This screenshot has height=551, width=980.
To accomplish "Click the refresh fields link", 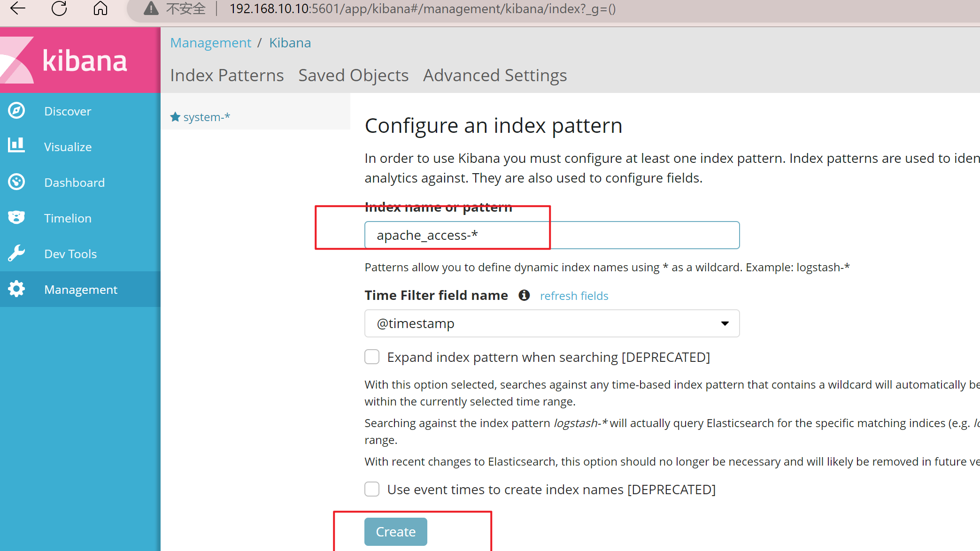I will [574, 296].
